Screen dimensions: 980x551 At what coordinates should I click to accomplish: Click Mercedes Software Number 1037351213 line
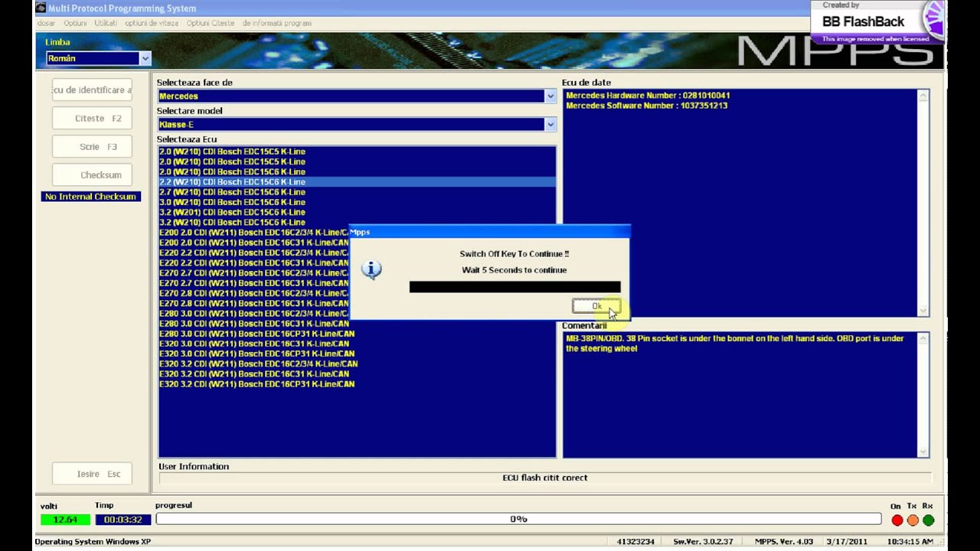(647, 106)
